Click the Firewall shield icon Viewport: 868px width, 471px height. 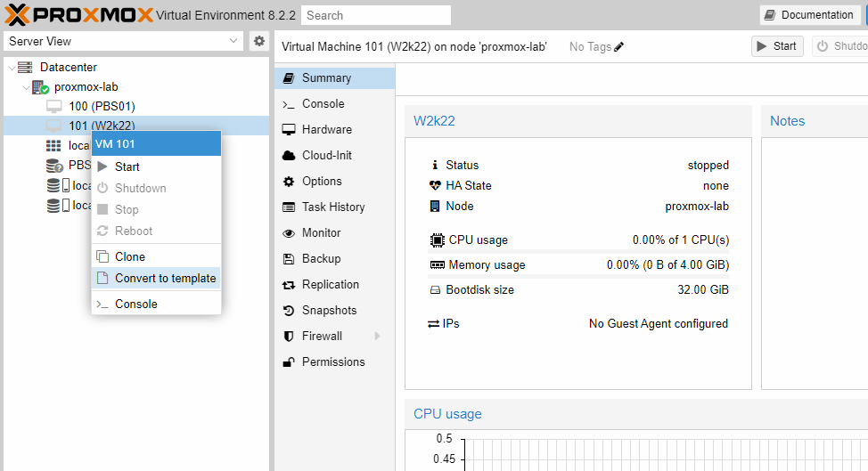(289, 337)
